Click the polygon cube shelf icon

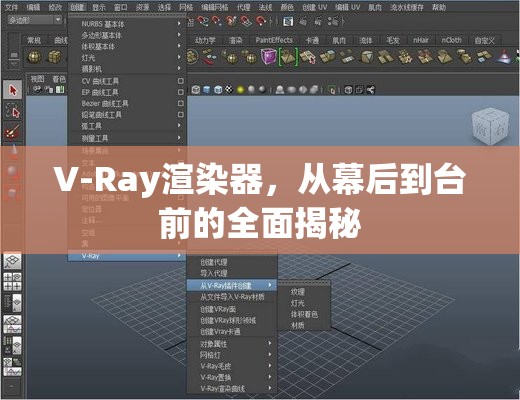click(55, 57)
